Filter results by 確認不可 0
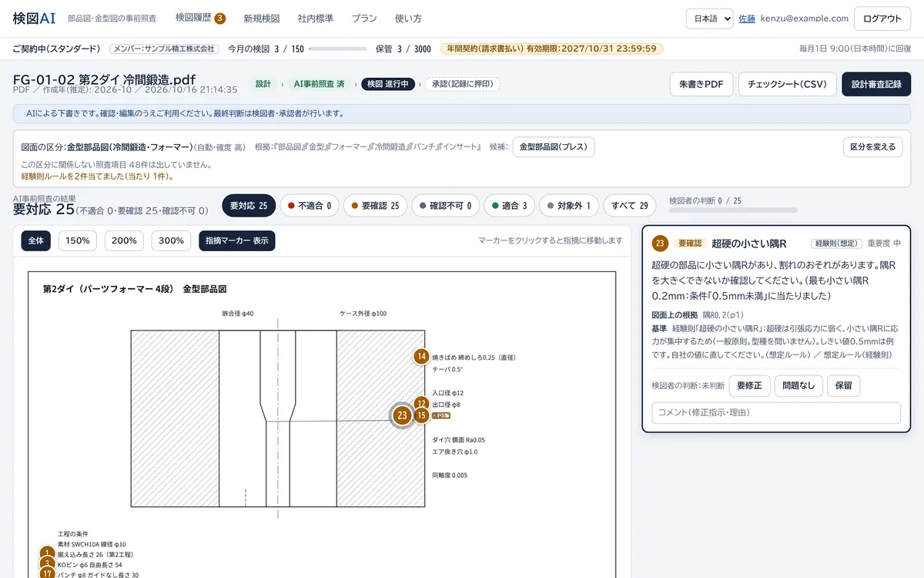924x578 pixels. tap(446, 206)
